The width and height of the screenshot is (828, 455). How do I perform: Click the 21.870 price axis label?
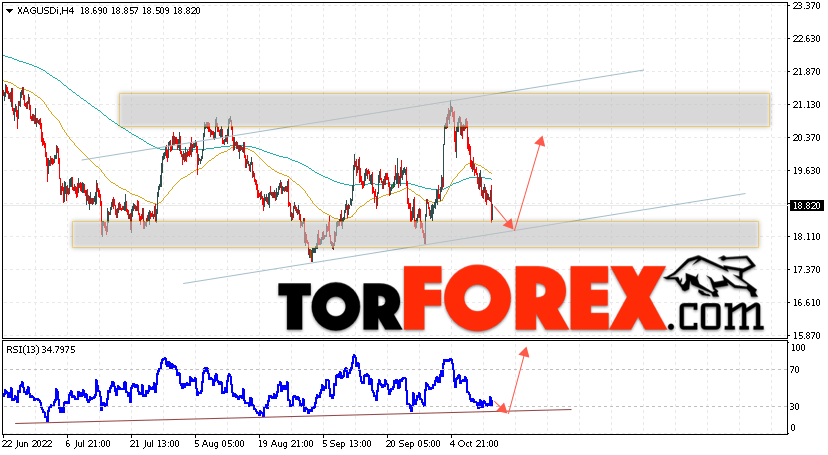(x=806, y=71)
